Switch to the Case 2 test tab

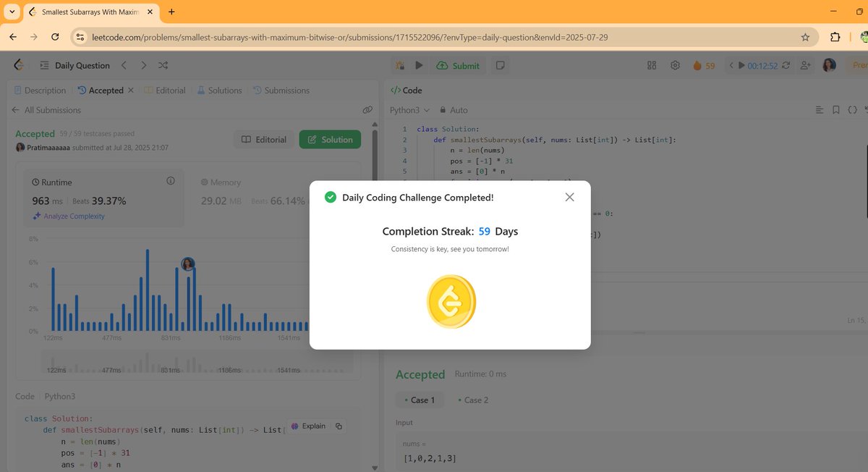point(475,400)
